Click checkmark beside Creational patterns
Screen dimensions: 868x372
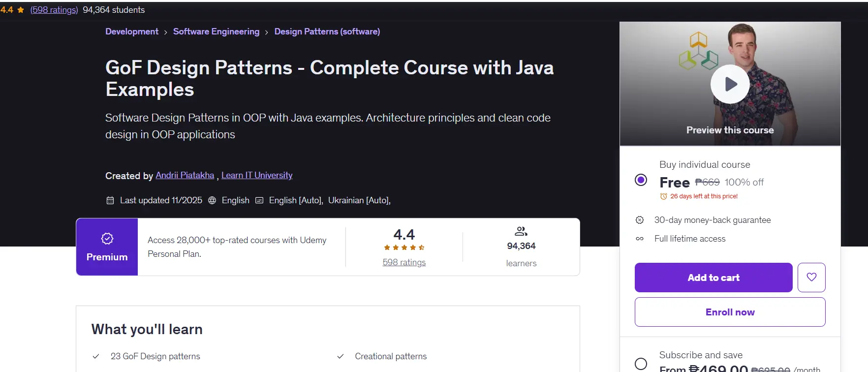pyautogui.click(x=341, y=356)
